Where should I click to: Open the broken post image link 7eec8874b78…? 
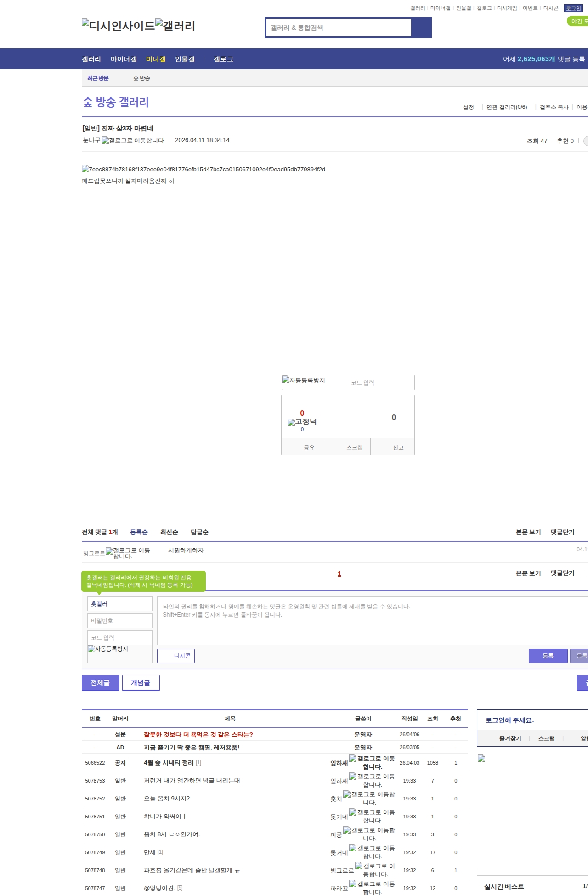pos(204,169)
